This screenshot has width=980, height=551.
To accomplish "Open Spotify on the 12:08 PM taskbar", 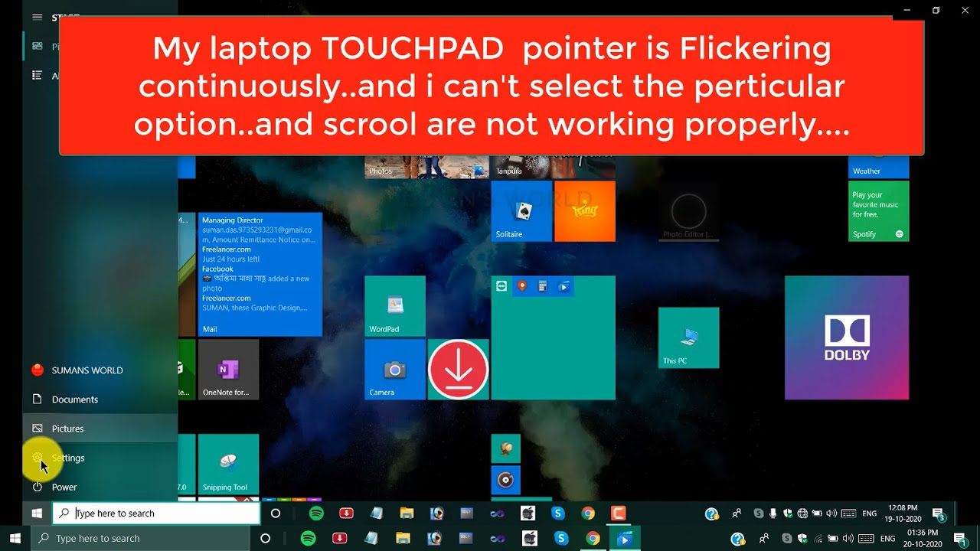I will tap(316, 514).
